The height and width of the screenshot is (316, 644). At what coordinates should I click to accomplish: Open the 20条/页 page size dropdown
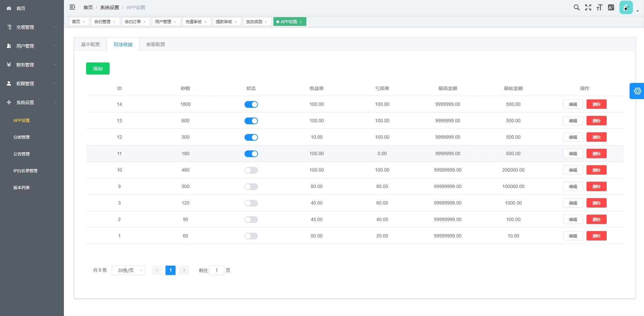(x=128, y=270)
